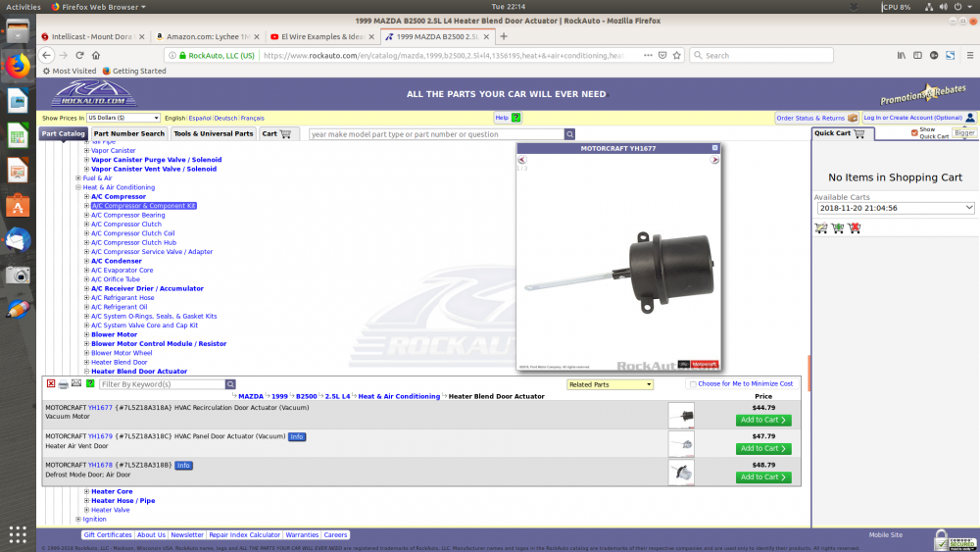
Task: Launch Firefox from the Ubuntu dock
Action: [x=18, y=66]
